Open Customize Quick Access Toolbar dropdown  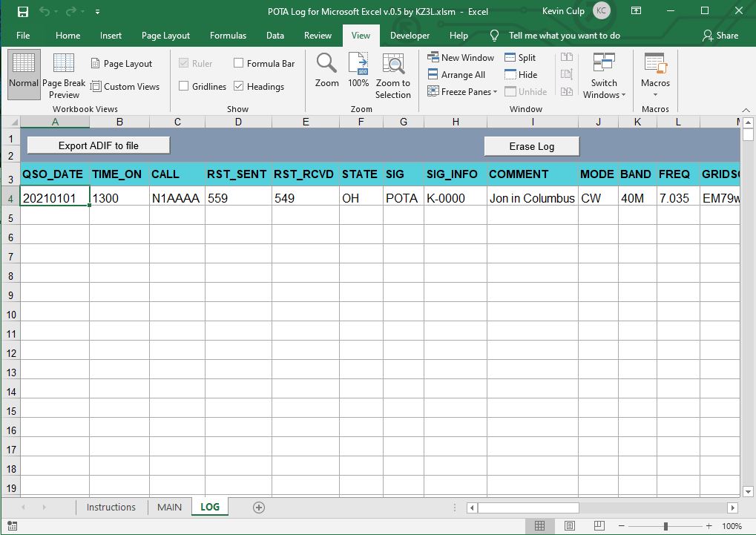(97, 12)
